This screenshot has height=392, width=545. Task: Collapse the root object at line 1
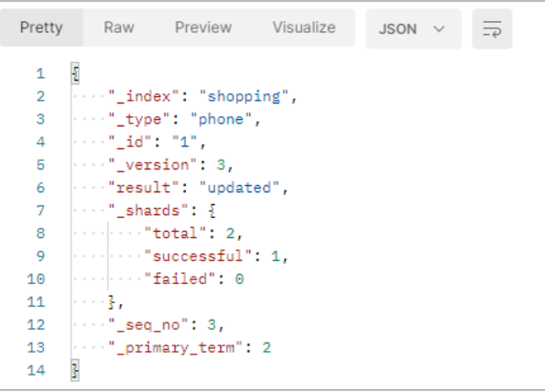(x=75, y=73)
